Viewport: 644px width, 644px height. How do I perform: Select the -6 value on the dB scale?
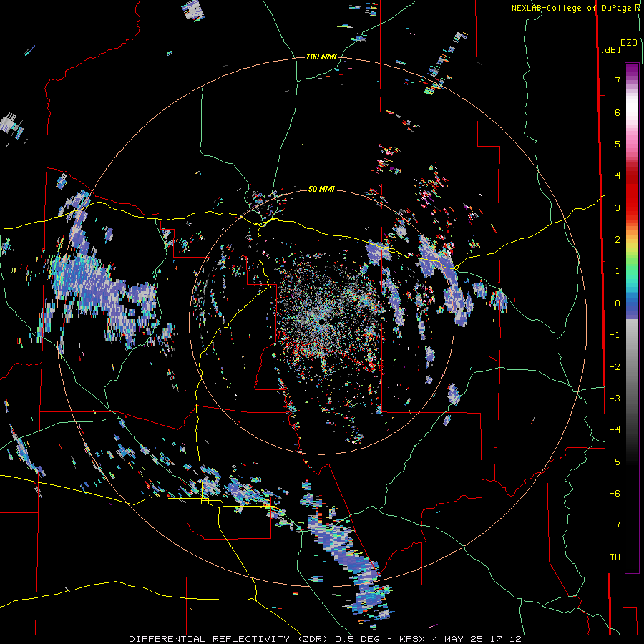[x=615, y=494]
